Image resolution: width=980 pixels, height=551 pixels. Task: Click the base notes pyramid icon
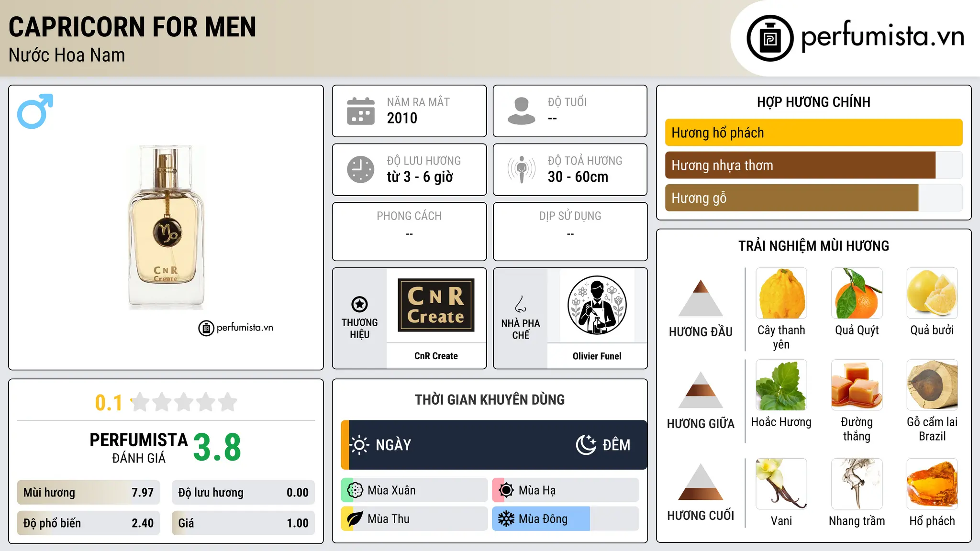[x=701, y=482]
